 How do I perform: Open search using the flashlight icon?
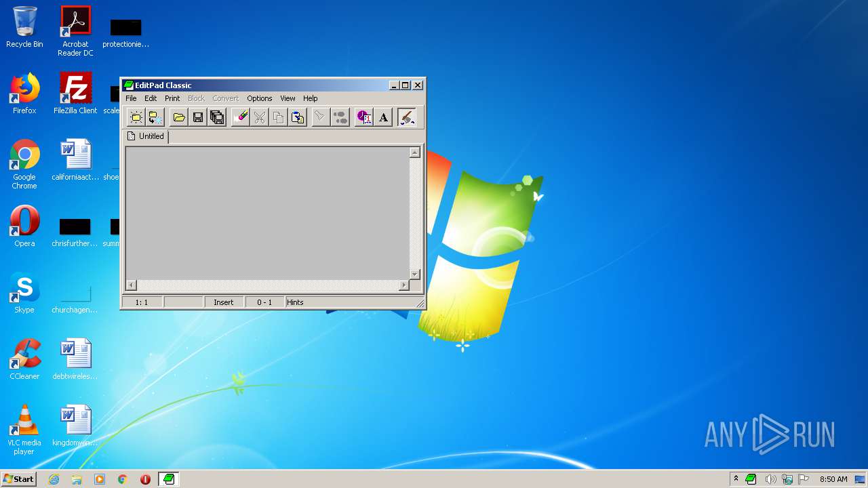coord(320,117)
